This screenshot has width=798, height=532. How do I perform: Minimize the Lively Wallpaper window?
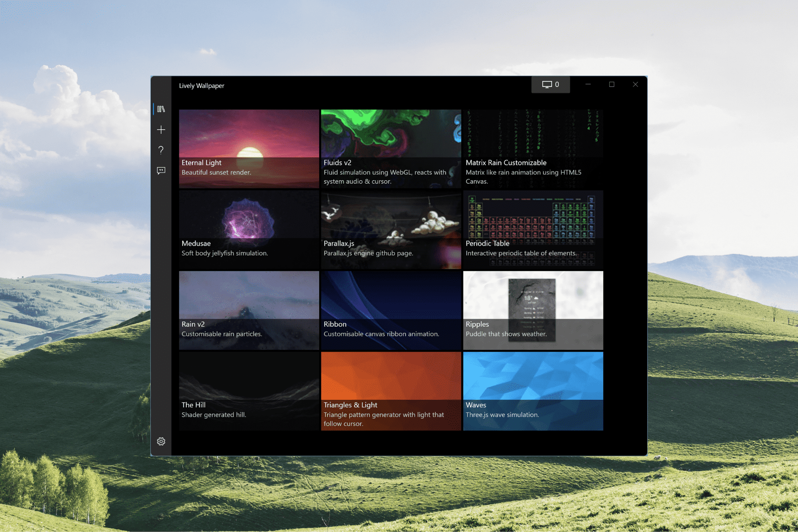[x=588, y=84]
